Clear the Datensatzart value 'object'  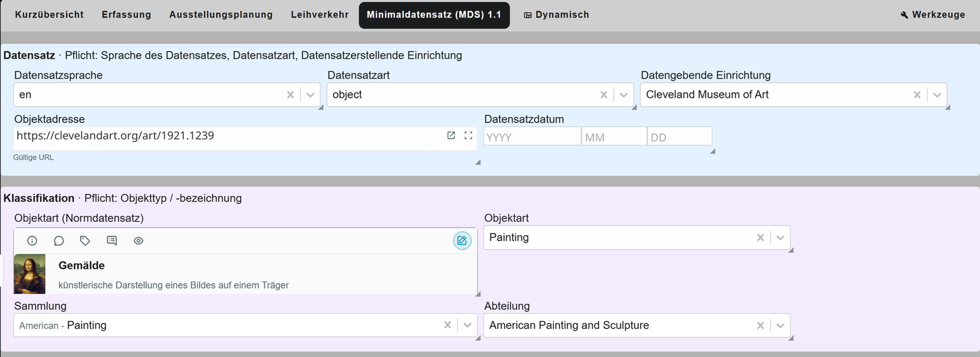click(x=604, y=95)
